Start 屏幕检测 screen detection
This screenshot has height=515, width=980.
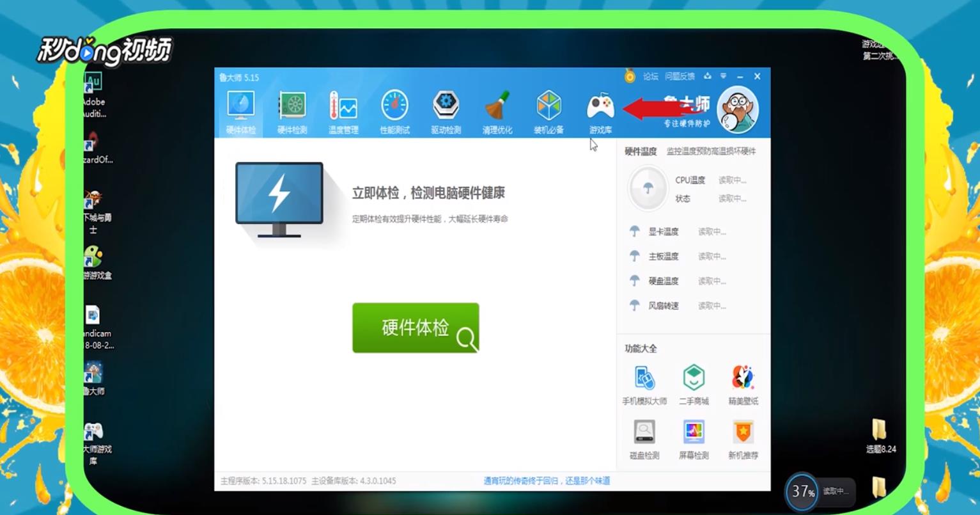click(694, 438)
